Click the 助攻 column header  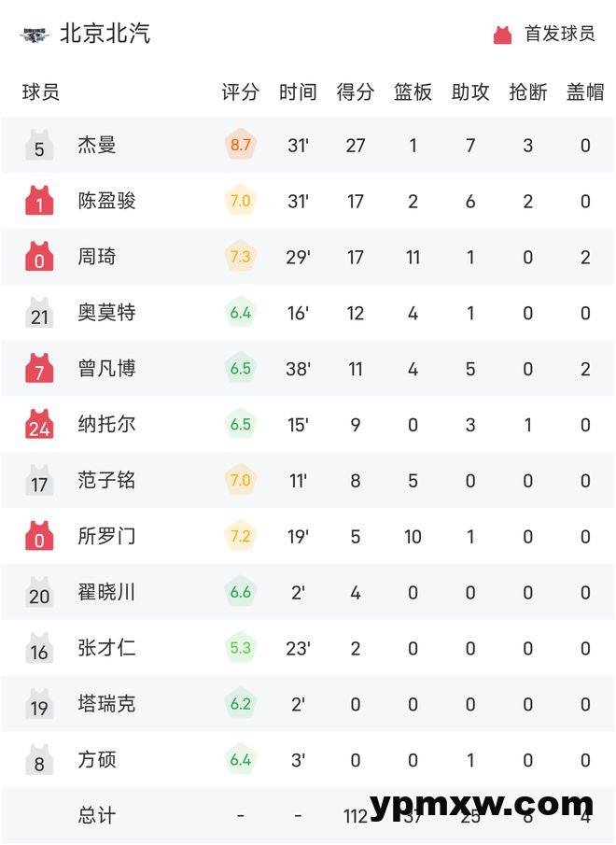pos(470,92)
